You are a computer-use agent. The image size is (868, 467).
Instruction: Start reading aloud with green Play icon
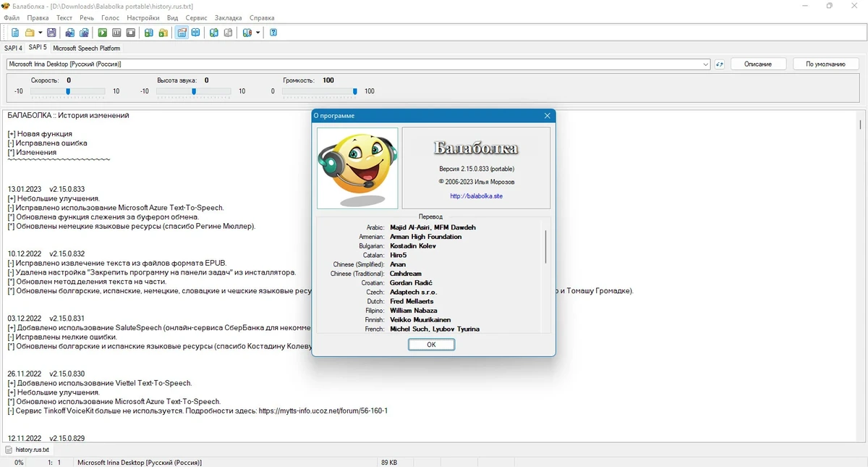(103, 33)
